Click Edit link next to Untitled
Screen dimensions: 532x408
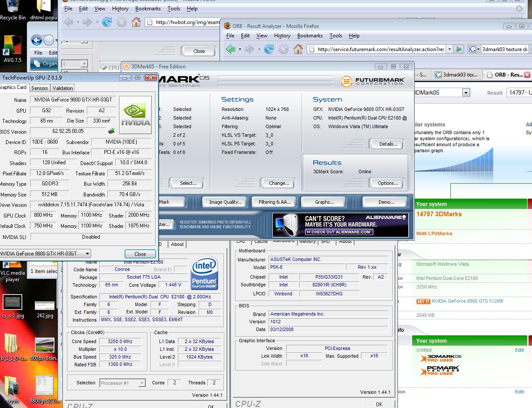[520, 350]
